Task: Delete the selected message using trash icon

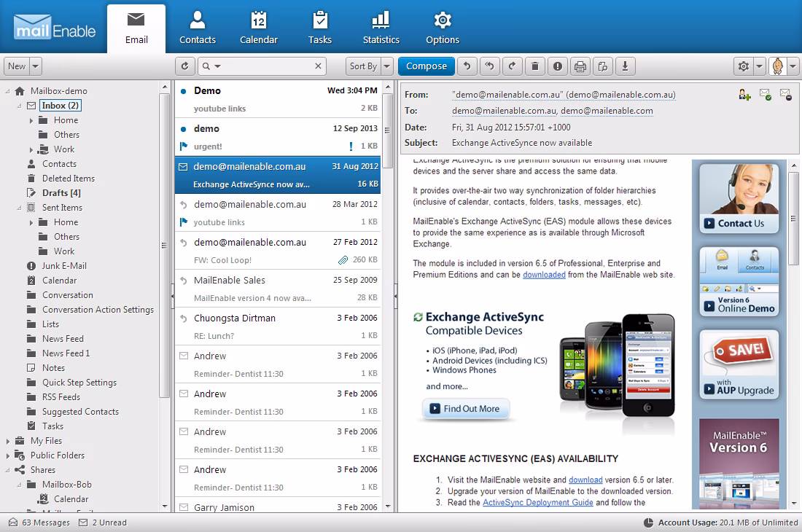Action: click(536, 66)
